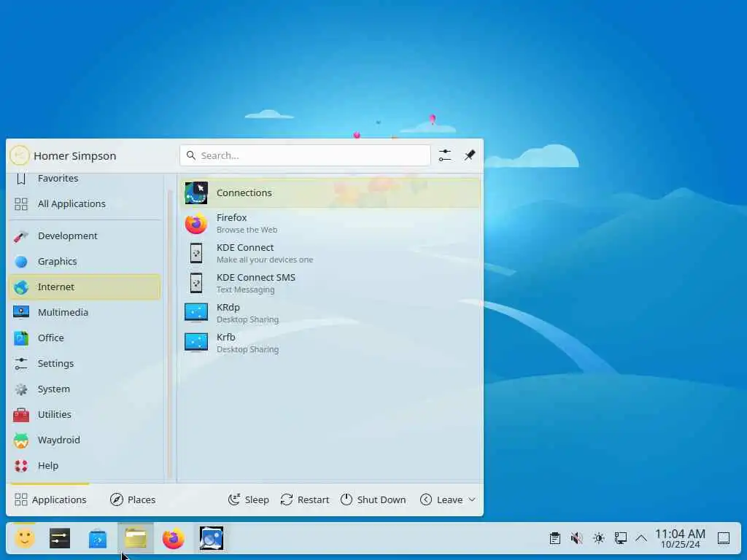Open the Waydroid category
This screenshot has height=560, width=747.
click(85, 440)
